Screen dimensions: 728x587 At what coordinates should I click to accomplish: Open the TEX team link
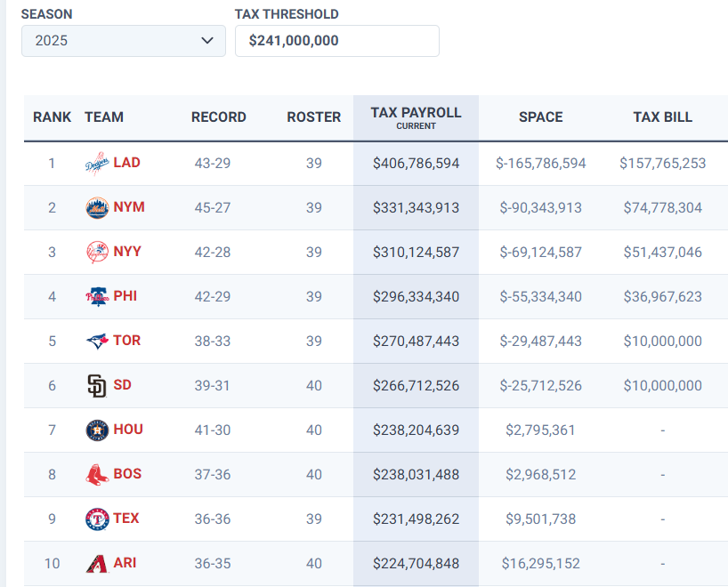[x=126, y=519]
